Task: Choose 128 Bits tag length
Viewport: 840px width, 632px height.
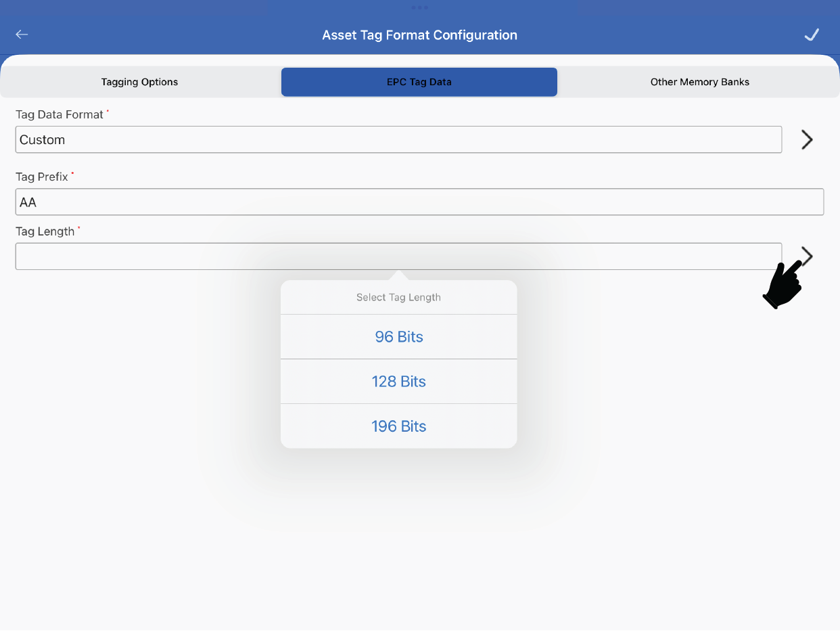Action: point(399,382)
